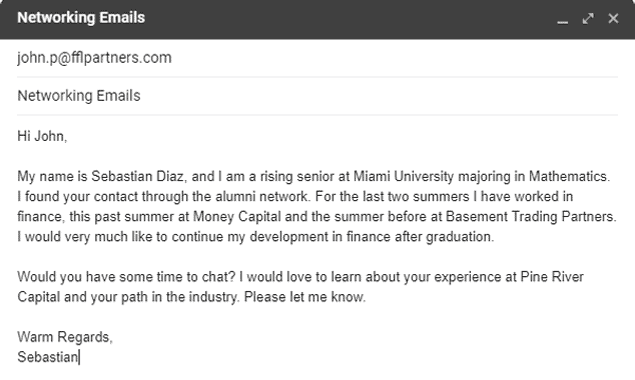Place cursor at the word Mathematics
Viewport: 635px width, 380px height.
coord(568,177)
